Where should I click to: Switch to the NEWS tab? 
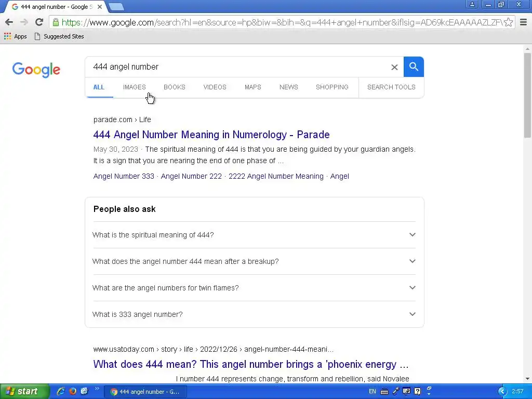(x=289, y=87)
